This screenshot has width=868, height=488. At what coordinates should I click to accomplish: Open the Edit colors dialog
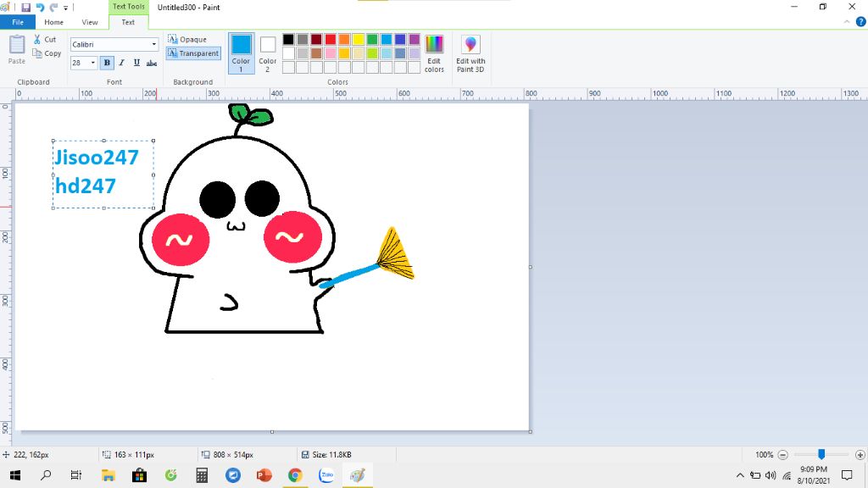coord(434,53)
